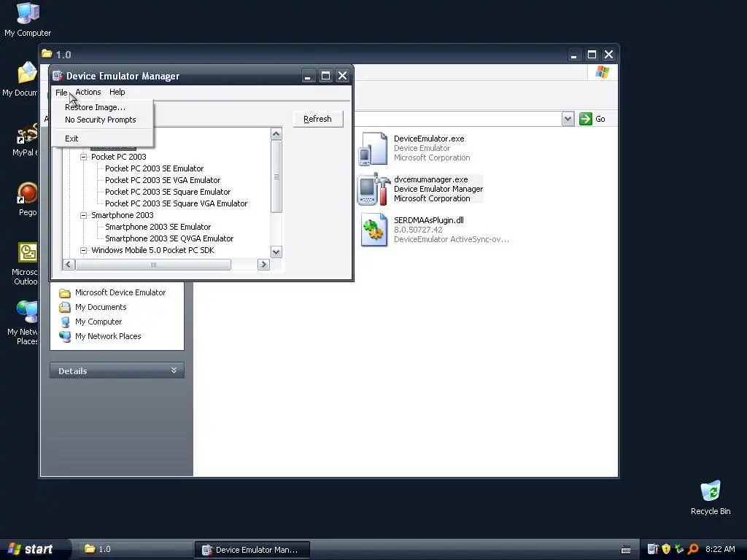The image size is (747, 560).
Task: Open My Computer desktop icon
Action: [x=28, y=13]
